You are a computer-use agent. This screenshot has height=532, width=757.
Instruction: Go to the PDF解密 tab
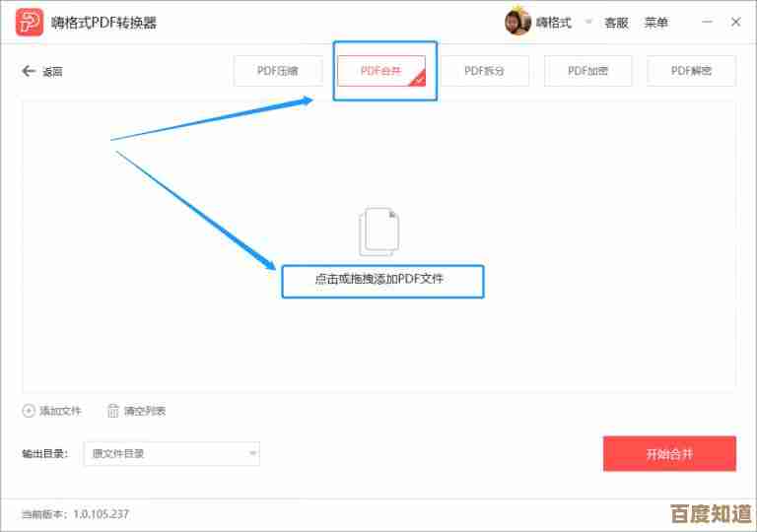[x=691, y=71]
